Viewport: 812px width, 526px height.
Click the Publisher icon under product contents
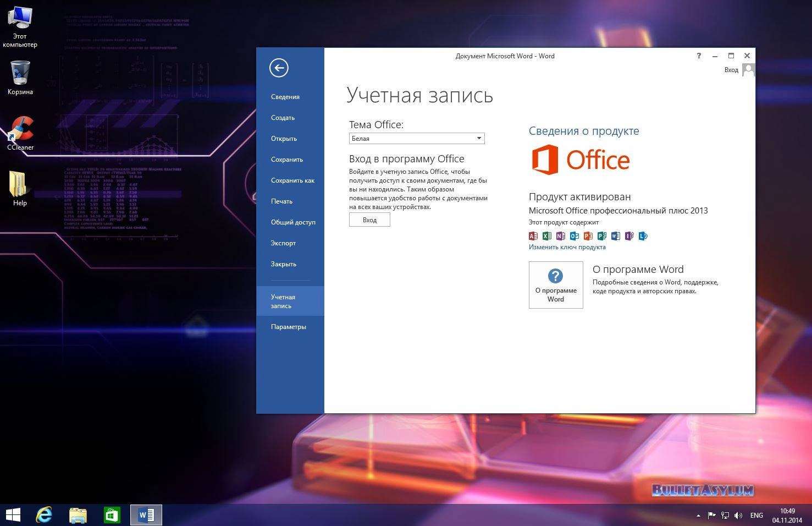coord(602,236)
